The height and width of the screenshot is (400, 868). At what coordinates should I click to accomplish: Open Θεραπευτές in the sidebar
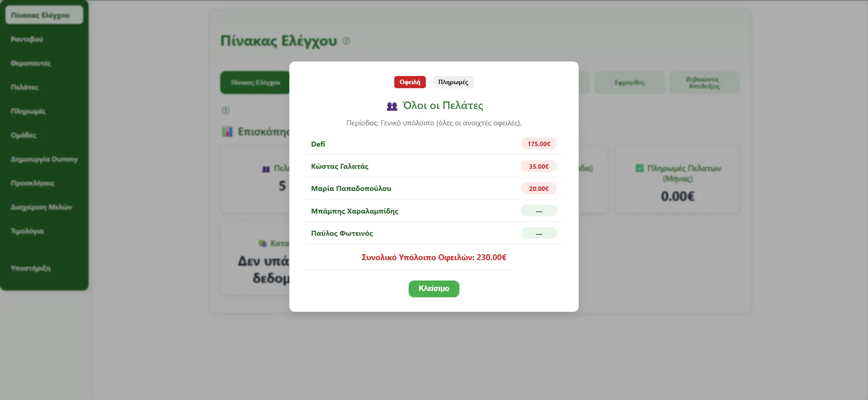[x=44, y=63]
